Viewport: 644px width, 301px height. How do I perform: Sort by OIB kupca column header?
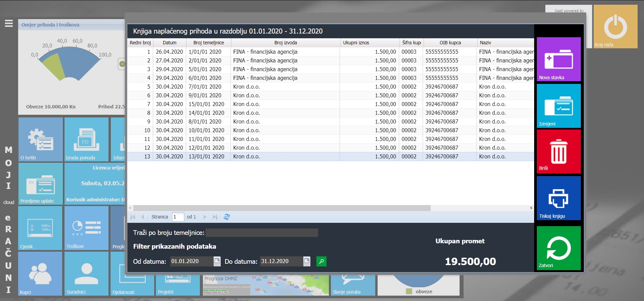click(x=450, y=43)
